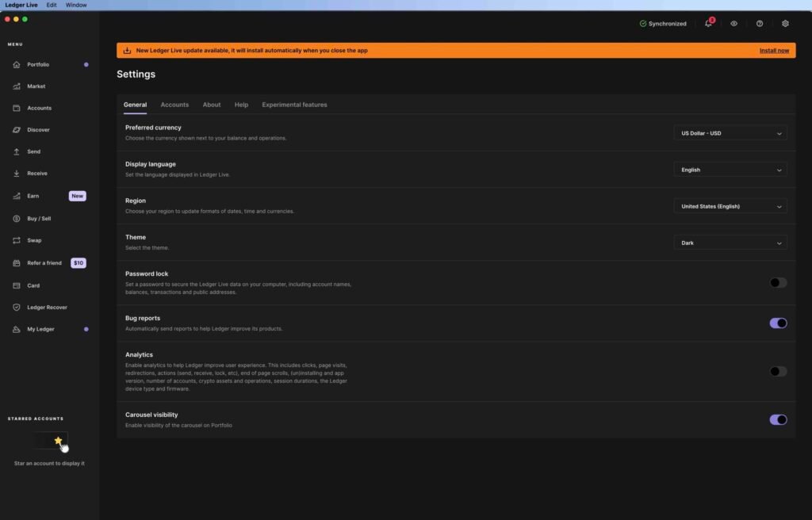
Task: Click the Settings page heading
Action: coord(136,74)
